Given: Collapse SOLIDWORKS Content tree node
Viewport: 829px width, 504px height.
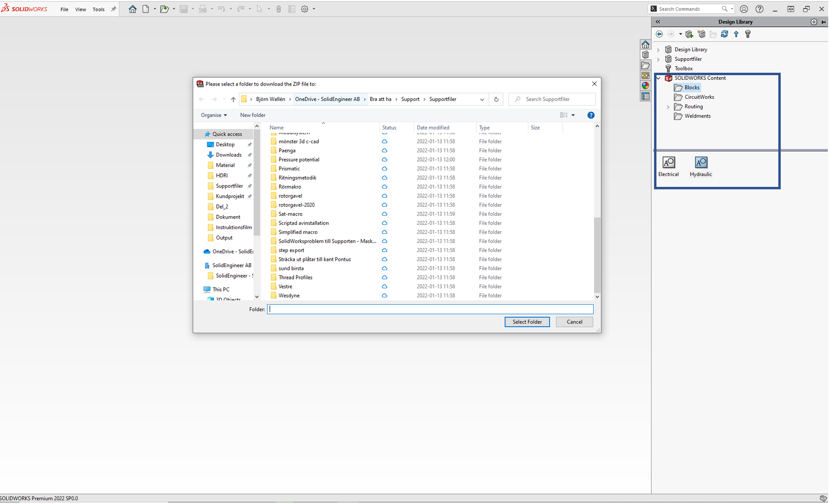Looking at the screenshot, I should (658, 78).
